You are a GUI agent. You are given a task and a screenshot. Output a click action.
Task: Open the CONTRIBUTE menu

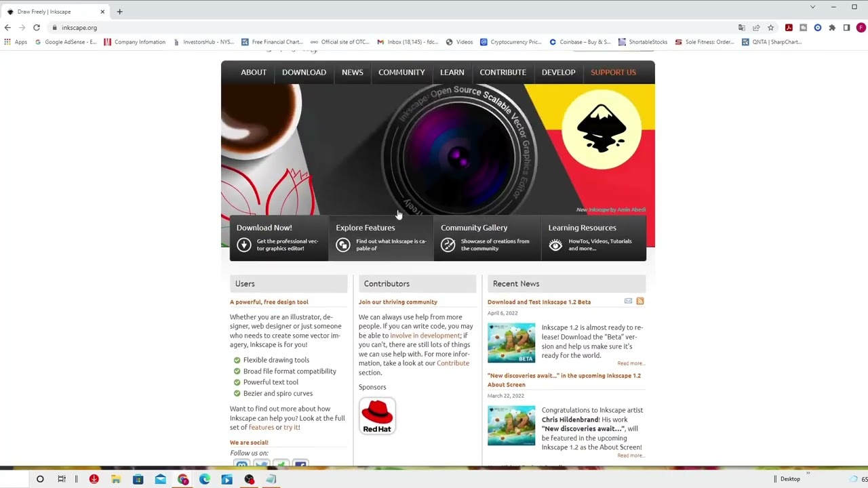tap(503, 73)
